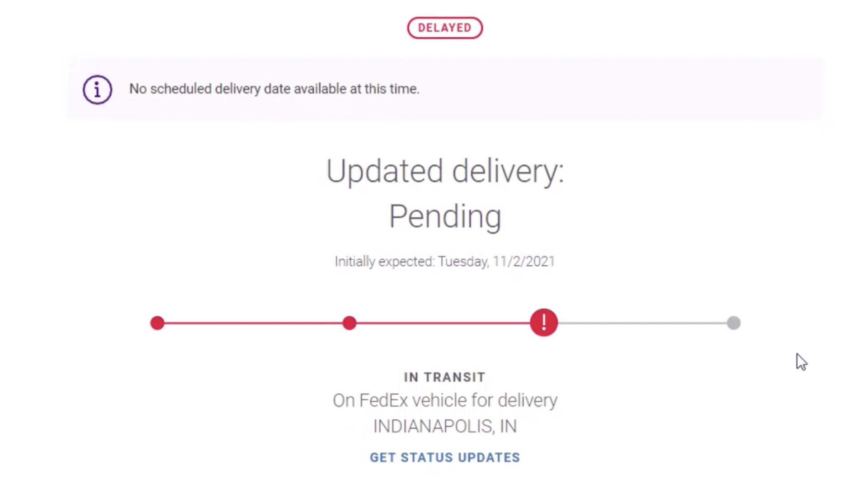Click the purple info circle icon

[x=97, y=89]
